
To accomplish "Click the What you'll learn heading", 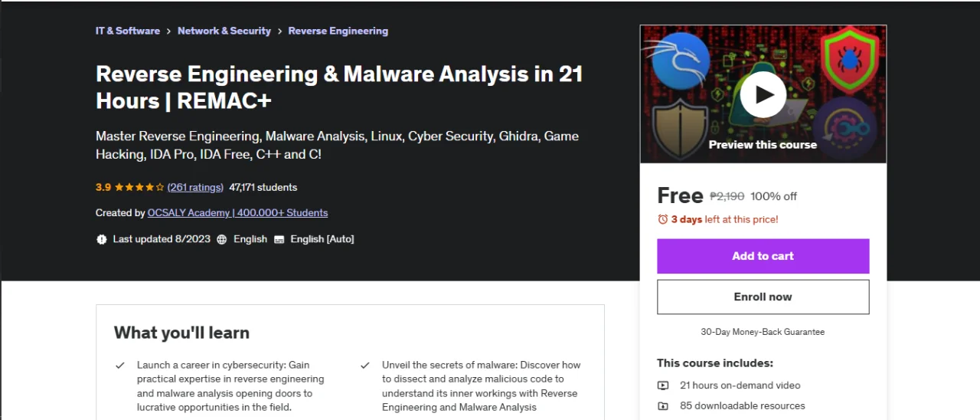I will pos(181,332).
